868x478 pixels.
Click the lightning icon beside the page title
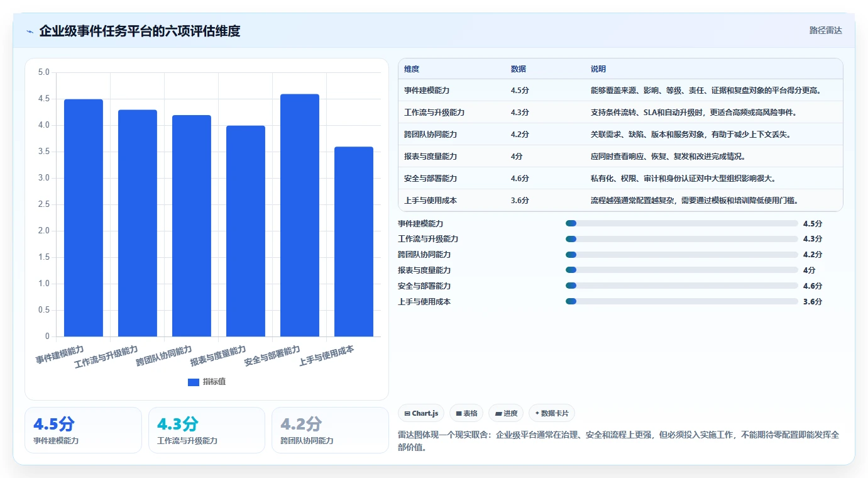(x=30, y=31)
